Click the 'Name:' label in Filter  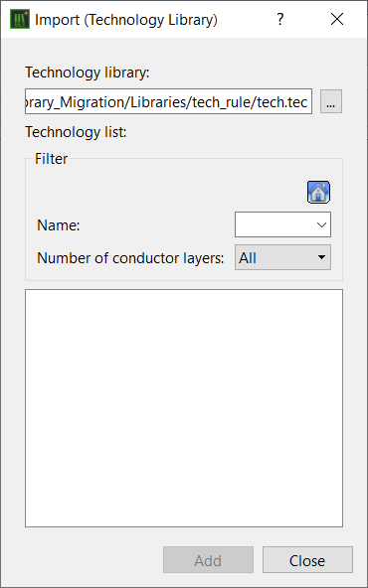pos(59,225)
